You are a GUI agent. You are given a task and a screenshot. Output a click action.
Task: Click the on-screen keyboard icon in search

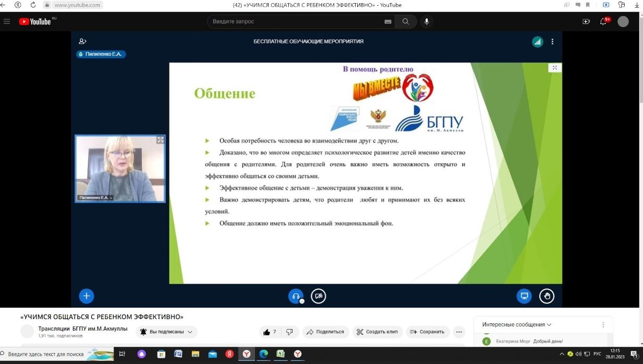[387, 21]
